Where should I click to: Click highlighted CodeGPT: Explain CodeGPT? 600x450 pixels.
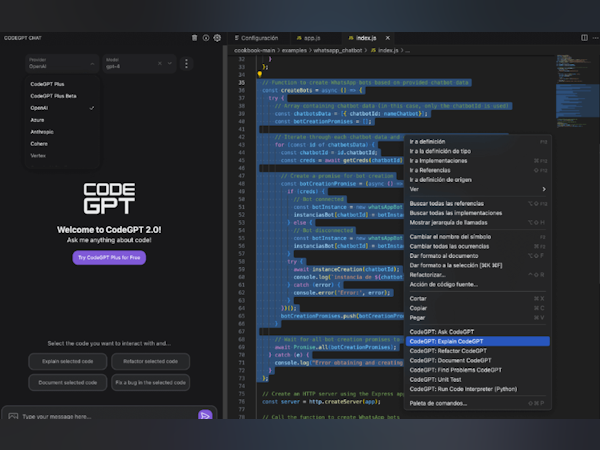(478, 341)
